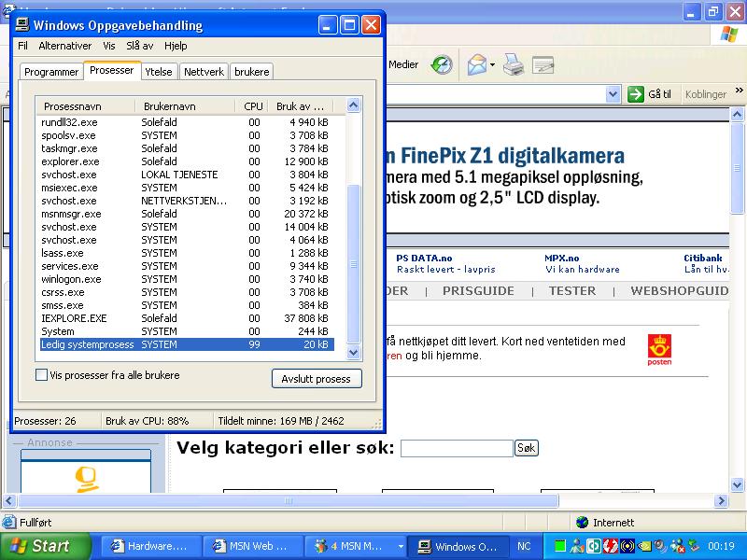Open the Citibank link
747x560 pixels.
tap(703, 259)
